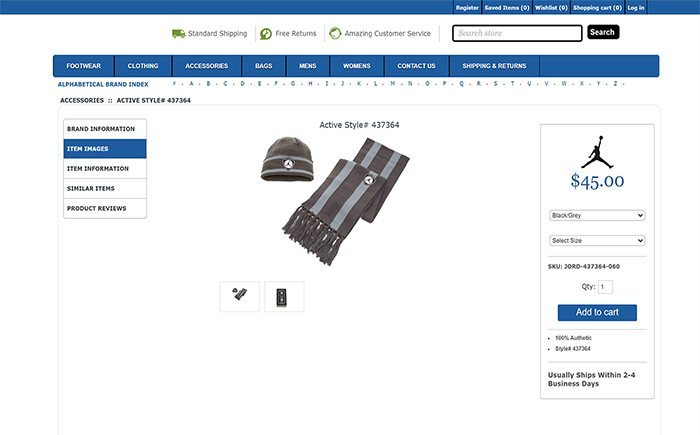
Task: Click the Jordan Jumpman brand logo
Action: [x=597, y=152]
